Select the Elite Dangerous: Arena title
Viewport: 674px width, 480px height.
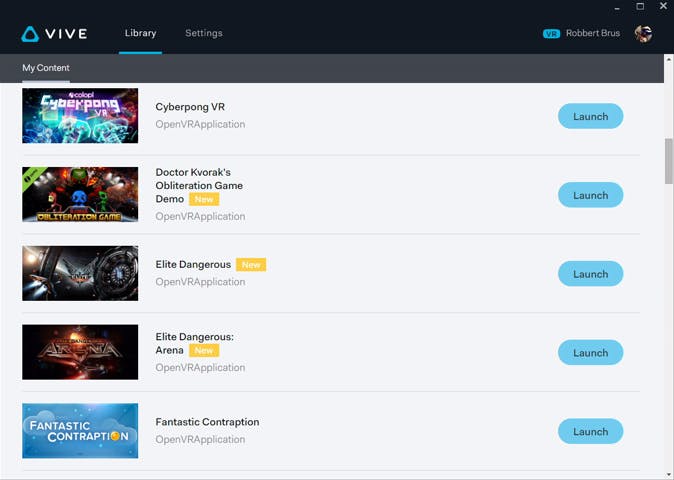[195, 343]
